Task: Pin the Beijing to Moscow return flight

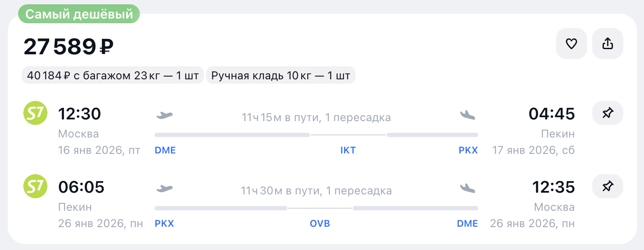Action: coord(607,187)
